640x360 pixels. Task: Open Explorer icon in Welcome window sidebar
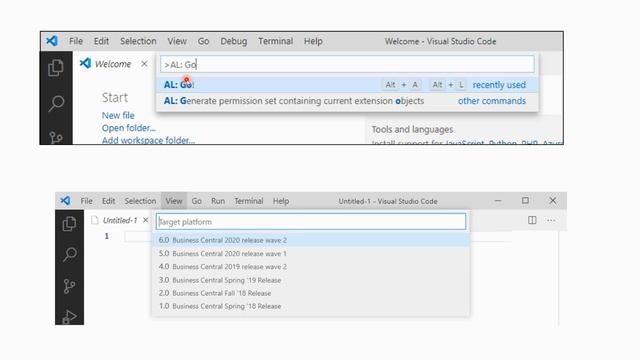pos(56,68)
